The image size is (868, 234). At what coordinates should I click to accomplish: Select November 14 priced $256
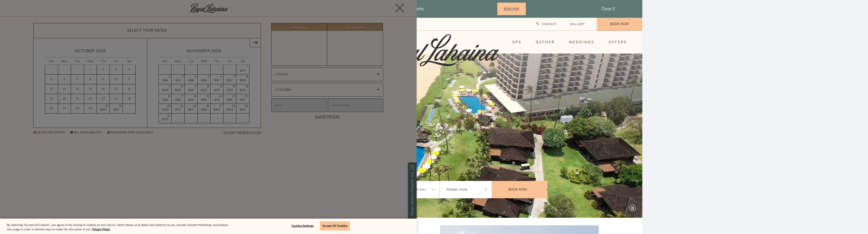pos(230,89)
